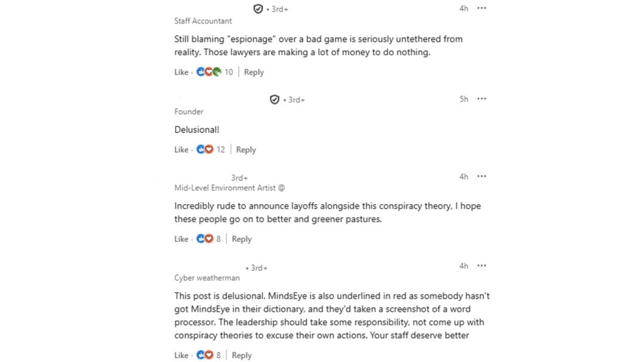The width and height of the screenshot is (644, 362).
Task: Click verification shield badge beside Founder's name
Action: [274, 99]
